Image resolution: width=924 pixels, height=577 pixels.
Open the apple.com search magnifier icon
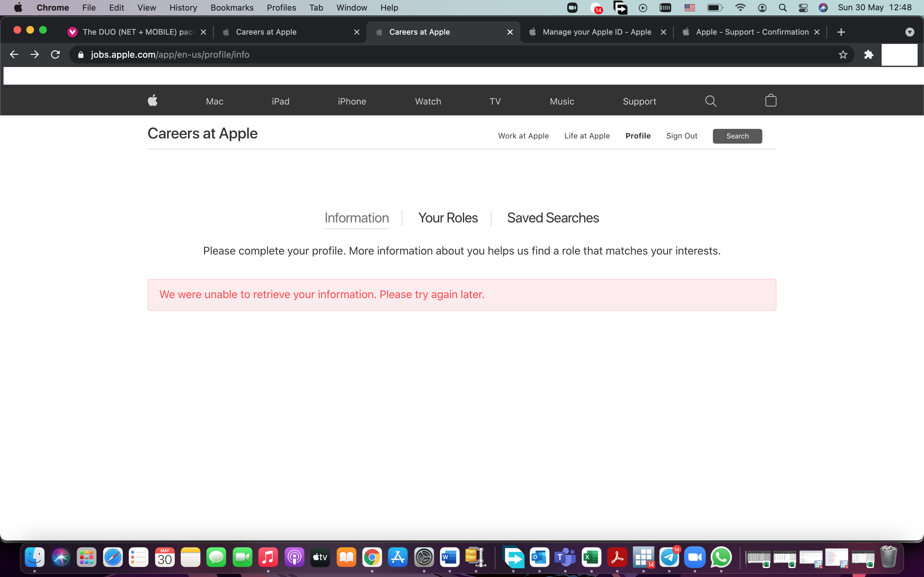coord(710,101)
